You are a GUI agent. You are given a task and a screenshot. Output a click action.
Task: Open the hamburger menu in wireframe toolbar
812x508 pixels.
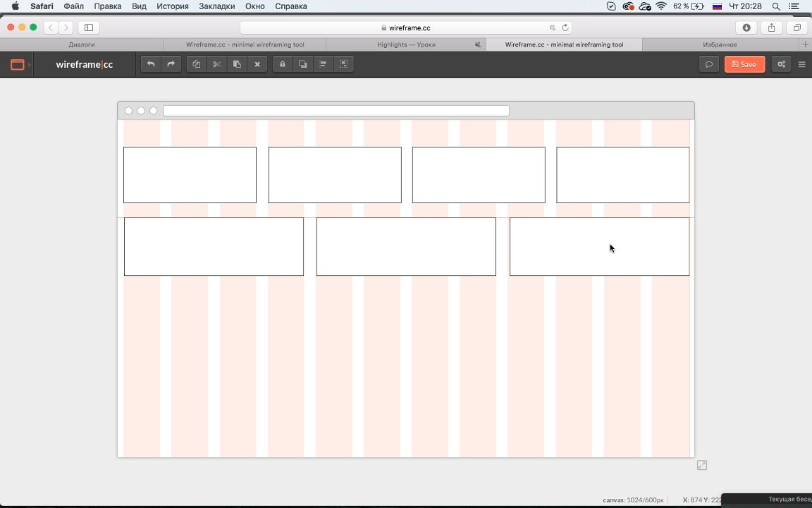point(801,64)
